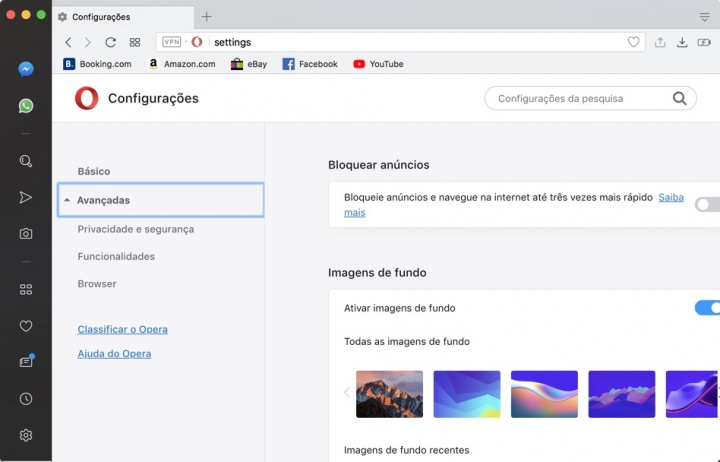The width and height of the screenshot is (720, 462).
Task: Open bookmarks heart icon in the sidebar
Action: pyautogui.click(x=26, y=326)
